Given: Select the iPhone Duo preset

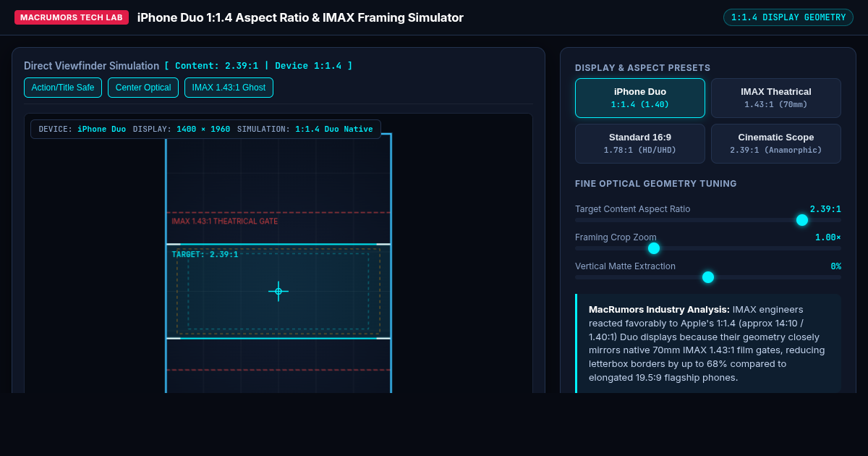Looking at the screenshot, I should 640,98.
